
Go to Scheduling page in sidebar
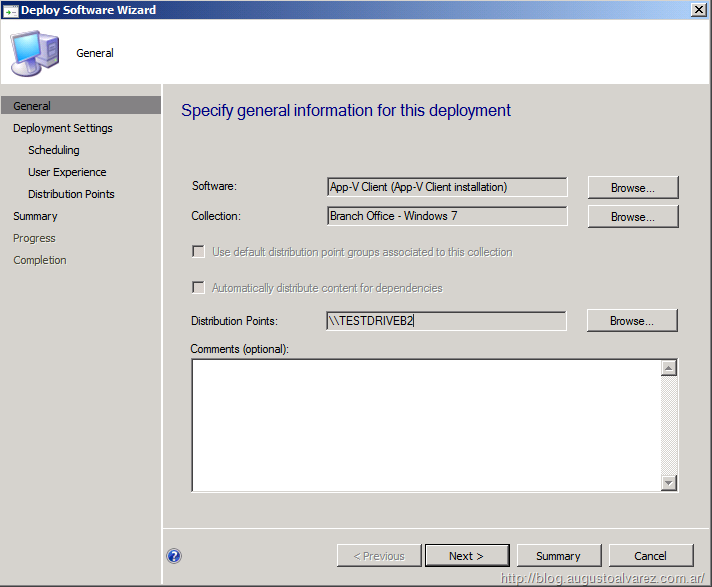(54, 150)
